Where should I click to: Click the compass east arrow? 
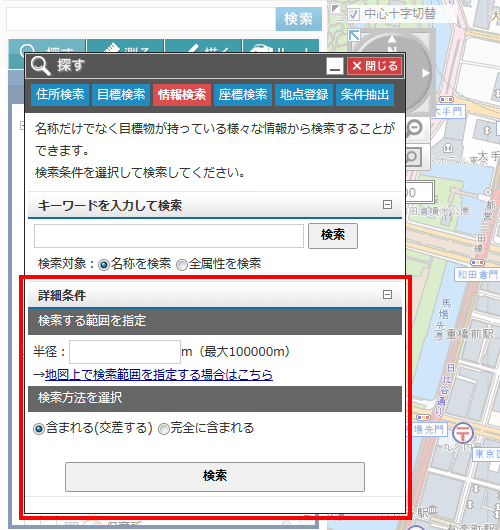pos(426,73)
